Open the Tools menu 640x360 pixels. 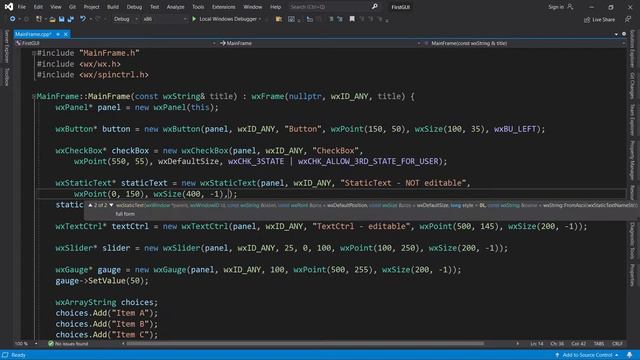click(198, 7)
